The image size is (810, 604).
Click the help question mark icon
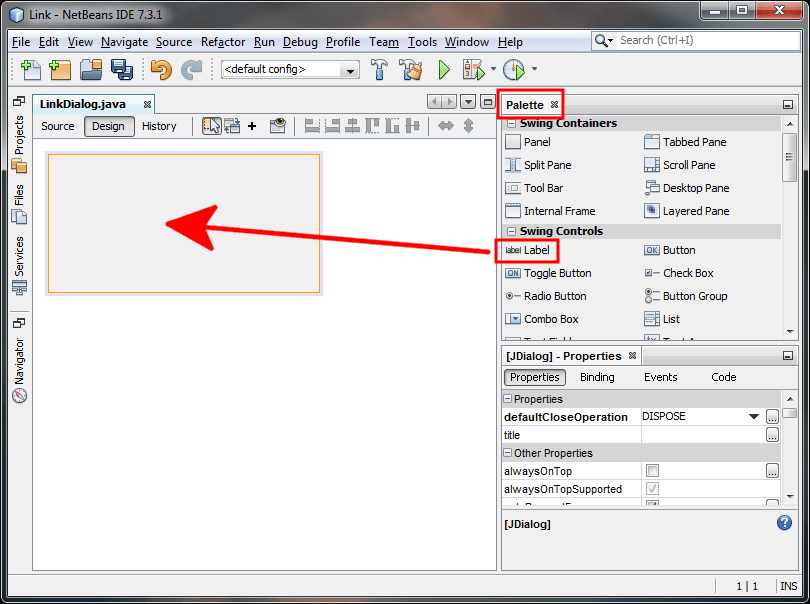(784, 523)
